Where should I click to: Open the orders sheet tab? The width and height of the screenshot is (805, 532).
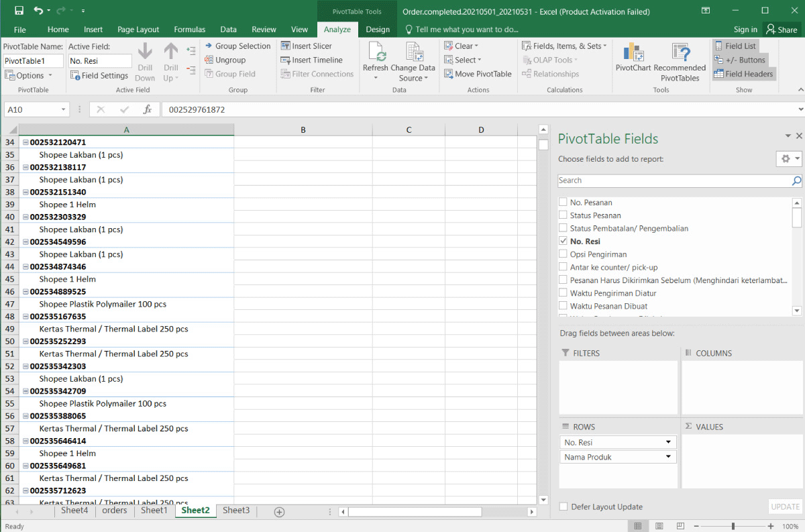click(x=115, y=511)
